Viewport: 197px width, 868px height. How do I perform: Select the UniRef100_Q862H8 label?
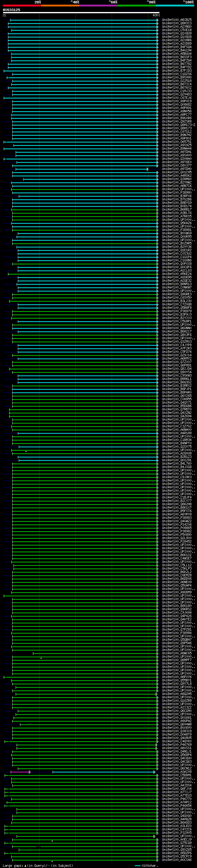(177, 504)
